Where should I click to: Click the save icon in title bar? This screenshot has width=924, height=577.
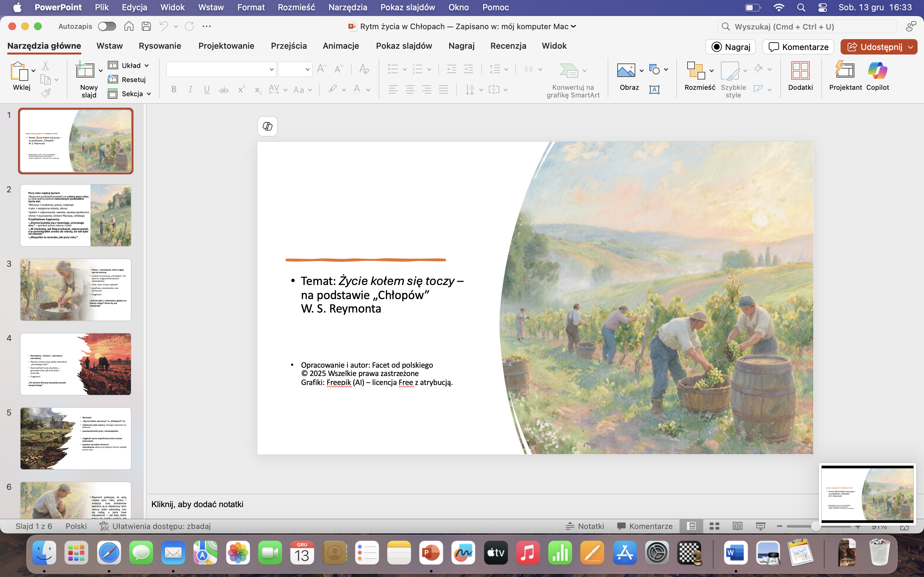point(146,26)
